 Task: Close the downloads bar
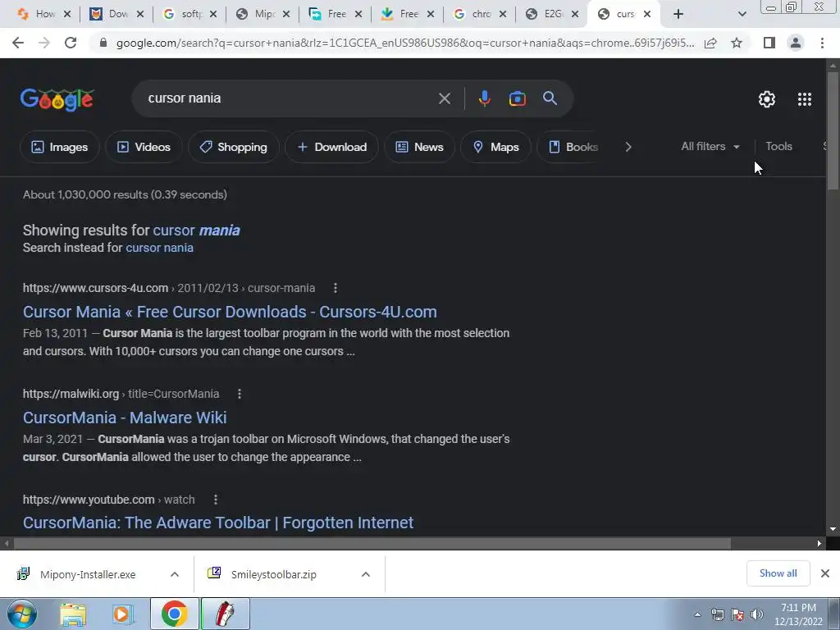coord(825,573)
